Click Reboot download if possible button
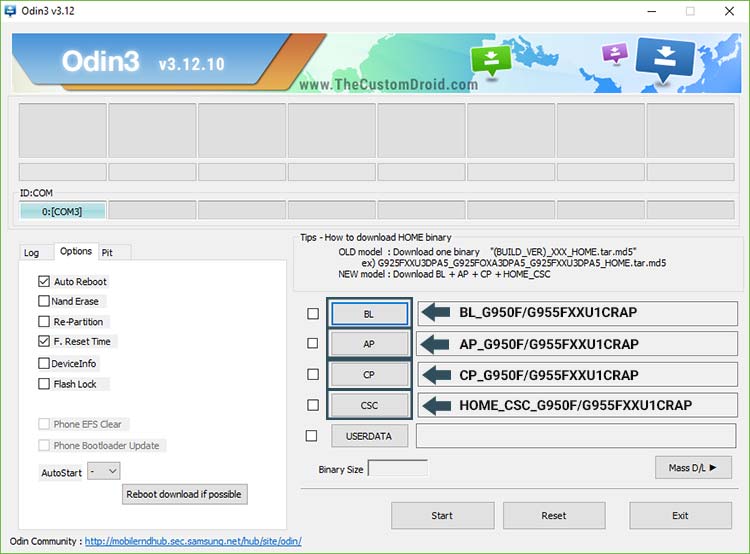This screenshot has height=554, width=750. (185, 494)
